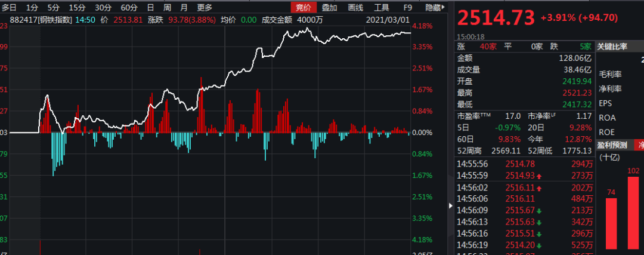
Task: Select the 60分 timeframe tab
Action: (x=129, y=8)
